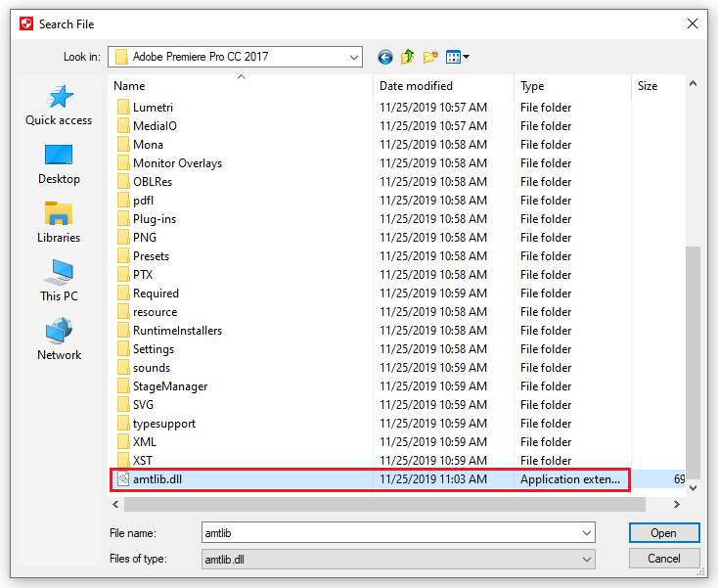Click the Cancel button
Viewport: 718px width, 588px height.
click(x=664, y=559)
